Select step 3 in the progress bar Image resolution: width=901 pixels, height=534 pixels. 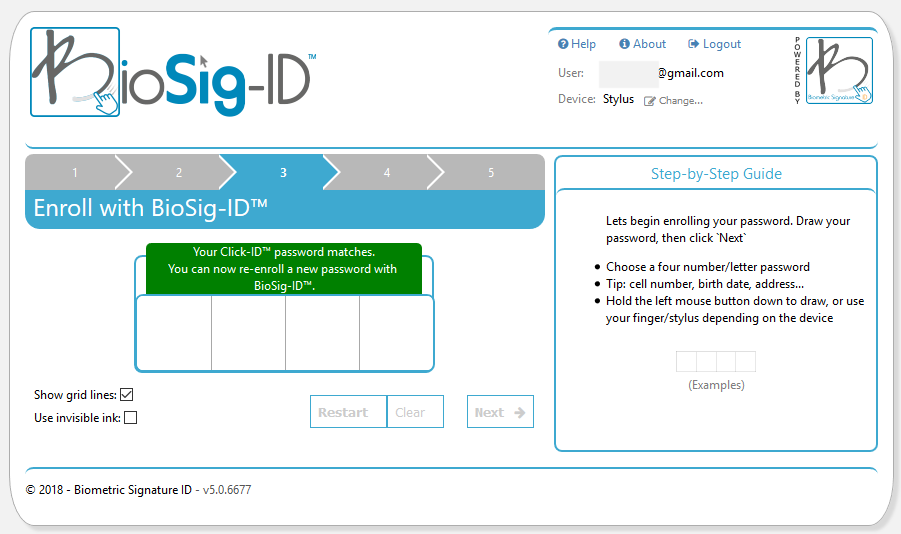(x=283, y=172)
